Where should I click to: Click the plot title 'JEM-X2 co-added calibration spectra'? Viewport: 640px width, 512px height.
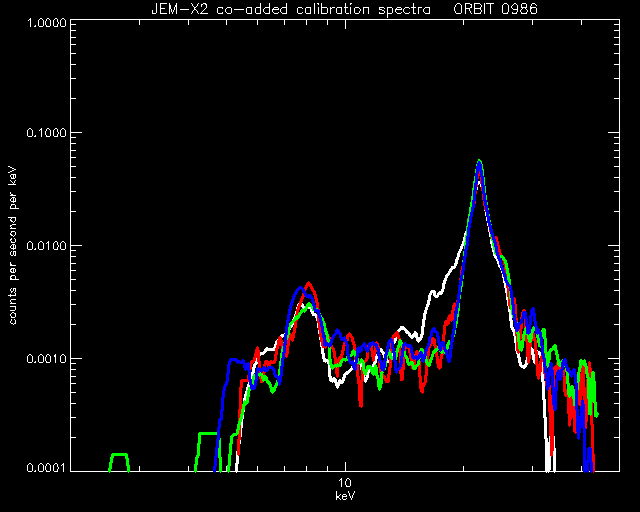pos(291,9)
